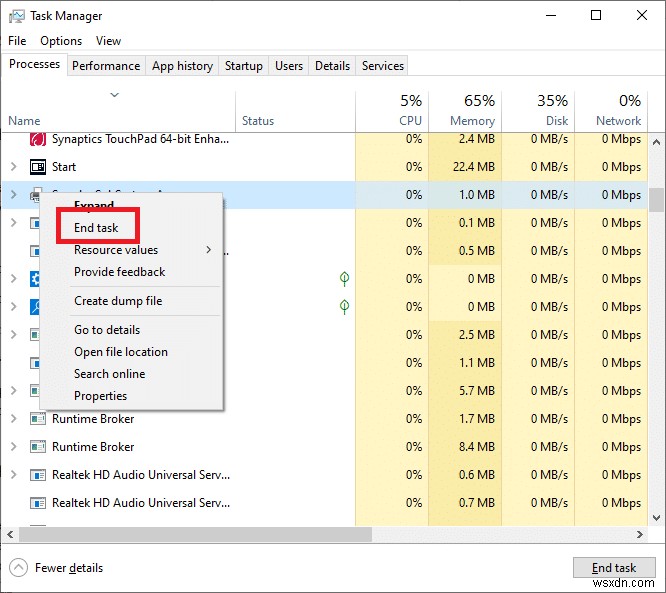Click the Synaptics TouchPad process icon
Image resolution: width=666 pixels, height=593 pixels.
[38, 140]
